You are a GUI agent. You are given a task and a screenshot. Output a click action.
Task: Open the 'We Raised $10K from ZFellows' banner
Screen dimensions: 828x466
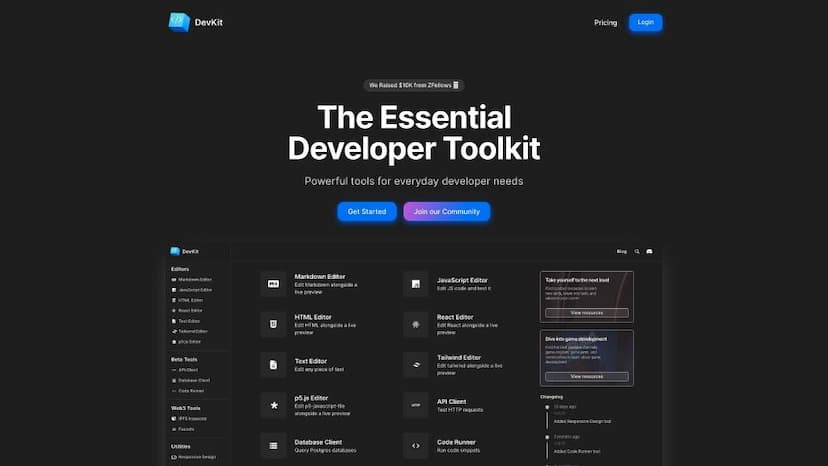click(x=413, y=85)
